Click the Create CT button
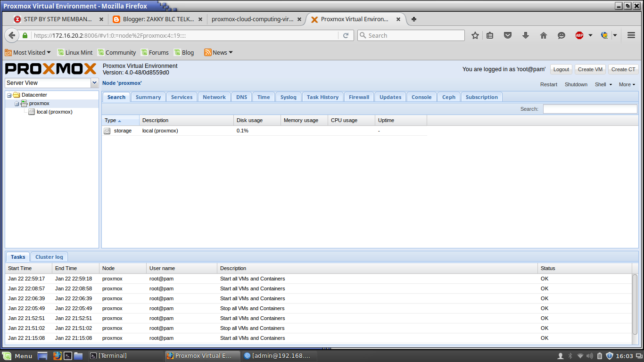Viewport: 644px width, 362px height. 623,69
